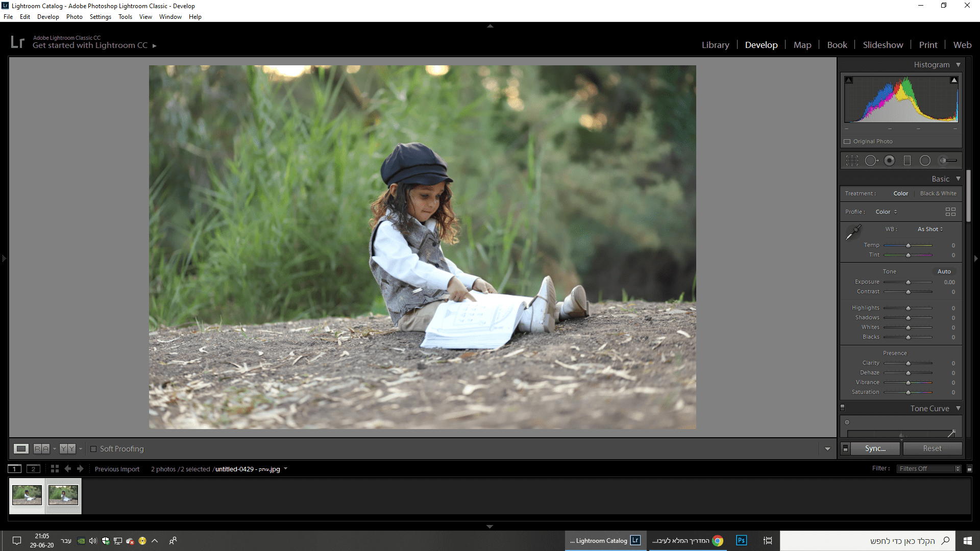Activate the Red Eye Correction tool

[889, 161]
